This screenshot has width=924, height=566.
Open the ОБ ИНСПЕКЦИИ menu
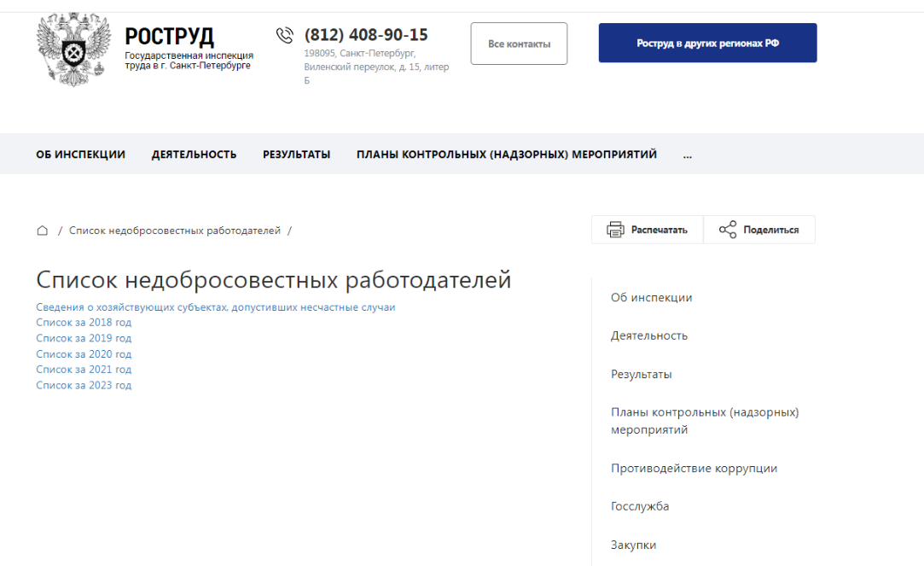[x=81, y=155]
